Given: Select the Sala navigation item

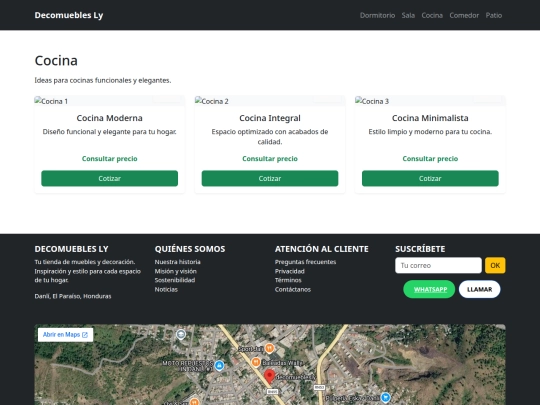Looking at the screenshot, I should pyautogui.click(x=408, y=15).
